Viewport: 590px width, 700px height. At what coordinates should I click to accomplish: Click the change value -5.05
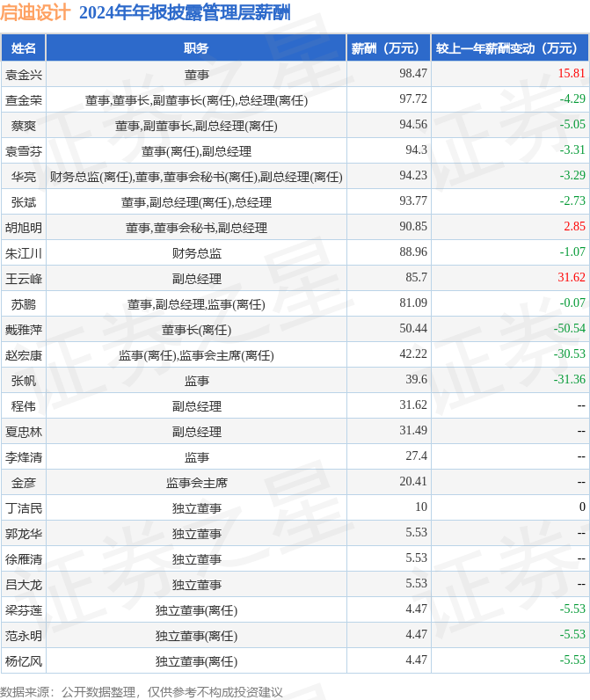pos(572,124)
